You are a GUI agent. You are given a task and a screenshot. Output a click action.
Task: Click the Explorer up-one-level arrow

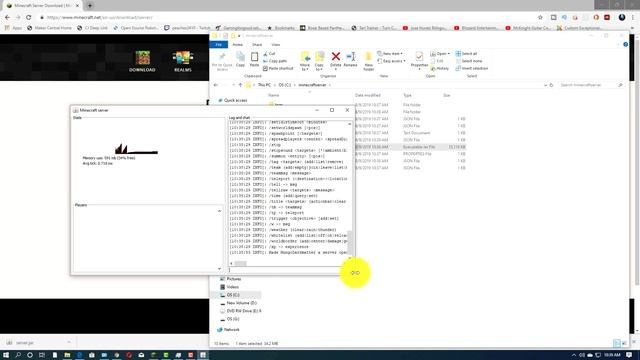[240, 85]
